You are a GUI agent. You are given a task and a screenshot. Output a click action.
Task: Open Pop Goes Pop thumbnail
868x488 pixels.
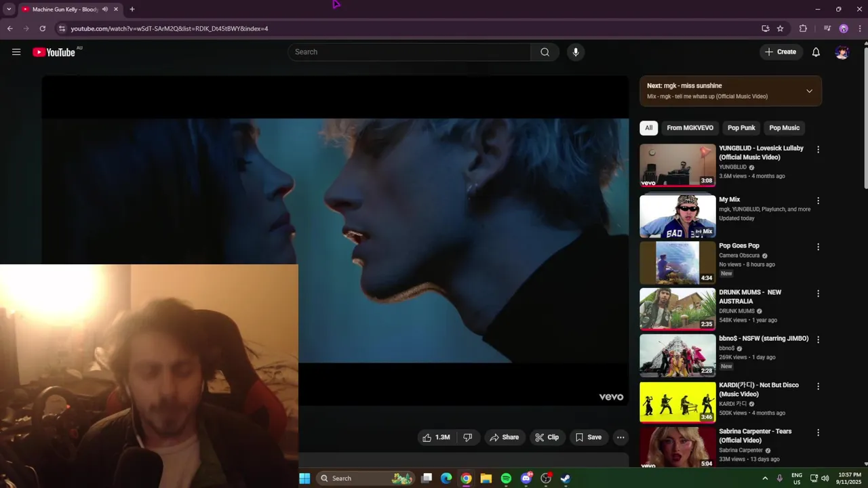point(677,262)
